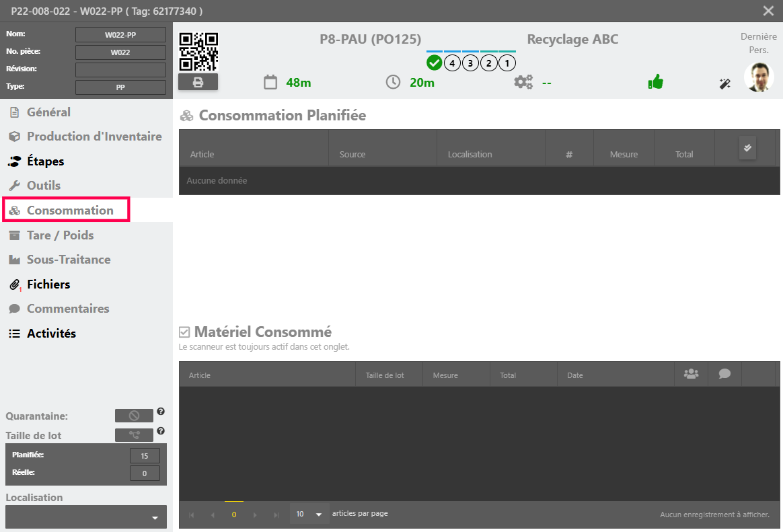Open the Localisation dropdown
This screenshot has width=783, height=532.
[86, 517]
